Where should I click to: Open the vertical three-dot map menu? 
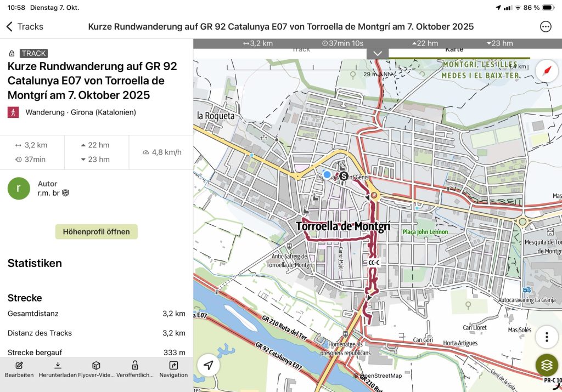[x=547, y=337]
